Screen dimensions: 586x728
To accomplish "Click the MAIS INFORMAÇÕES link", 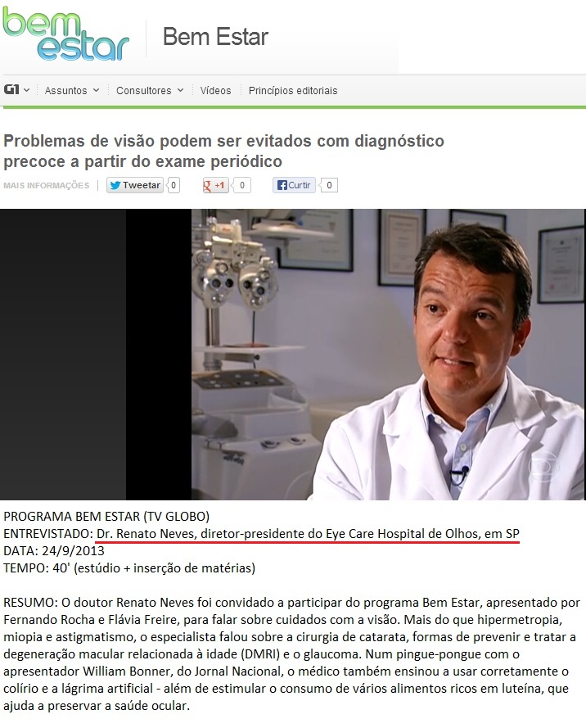I will point(46,185).
